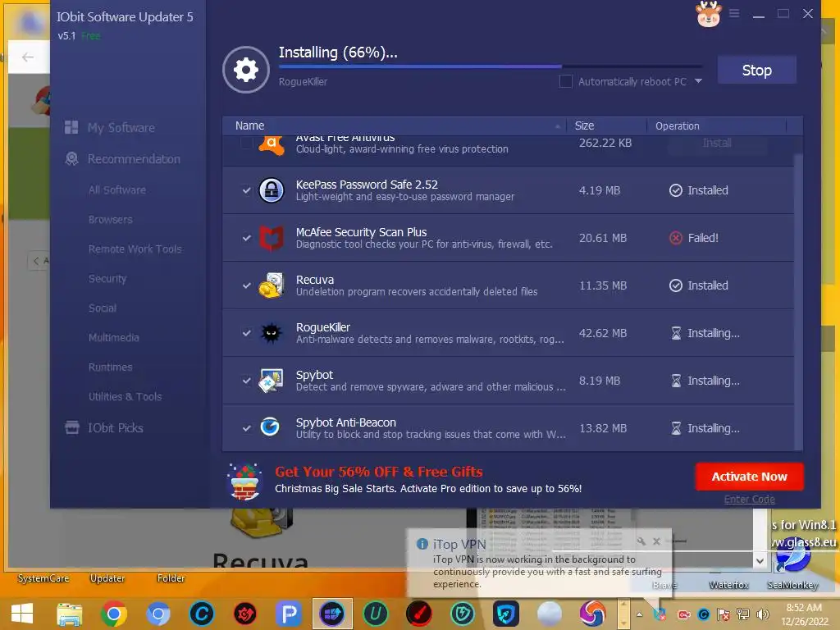The width and height of the screenshot is (840, 630).
Task: Click the RogueKiller black bug icon
Action: (271, 333)
